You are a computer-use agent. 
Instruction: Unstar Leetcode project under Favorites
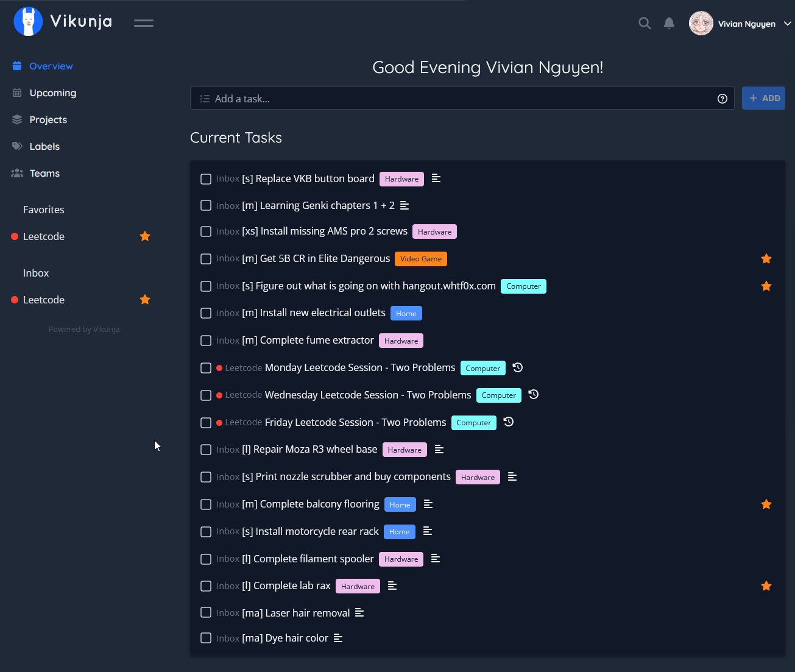145,236
